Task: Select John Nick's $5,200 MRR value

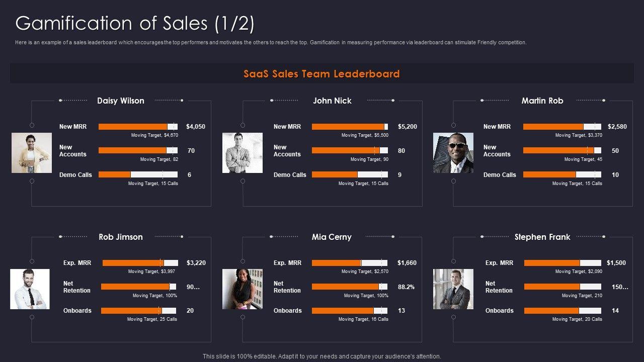Action: pyautogui.click(x=407, y=127)
